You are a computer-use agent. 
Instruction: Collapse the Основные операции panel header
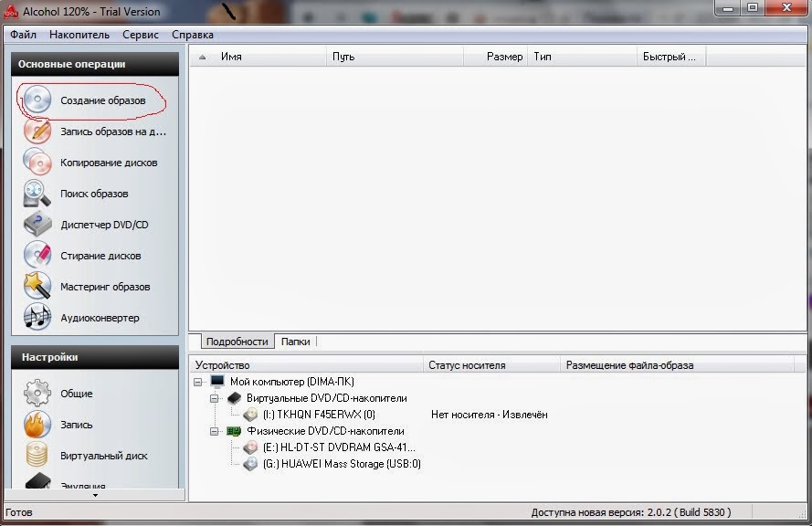point(95,64)
